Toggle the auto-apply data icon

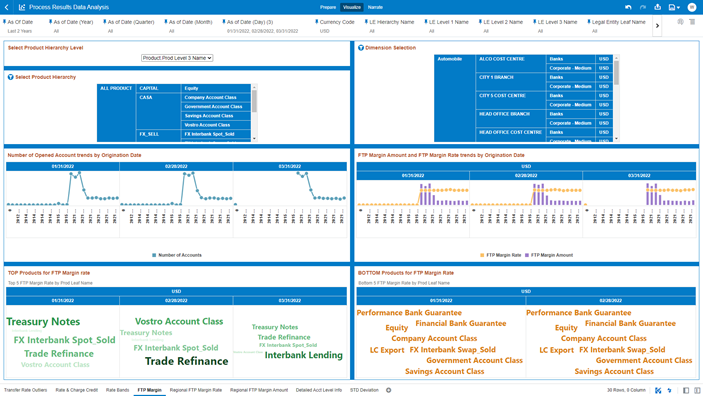coord(658,391)
